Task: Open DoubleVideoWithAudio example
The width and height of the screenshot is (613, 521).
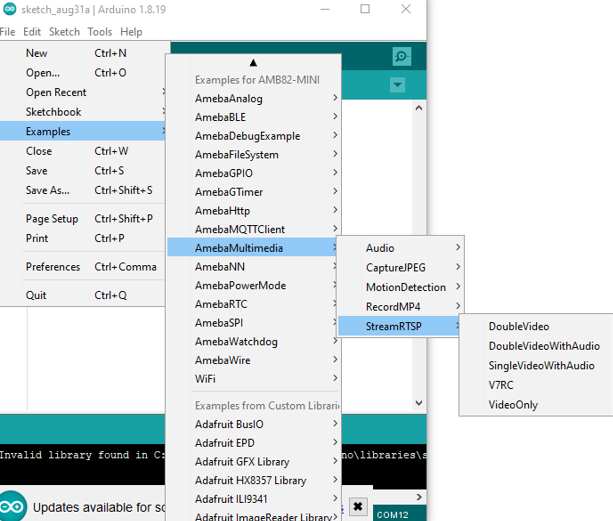Action: pyautogui.click(x=544, y=346)
